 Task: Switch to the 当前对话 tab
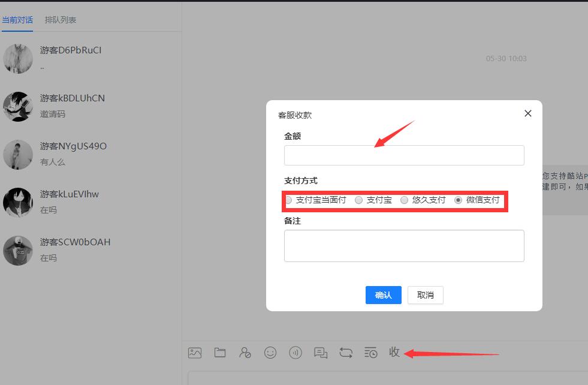[x=17, y=20]
